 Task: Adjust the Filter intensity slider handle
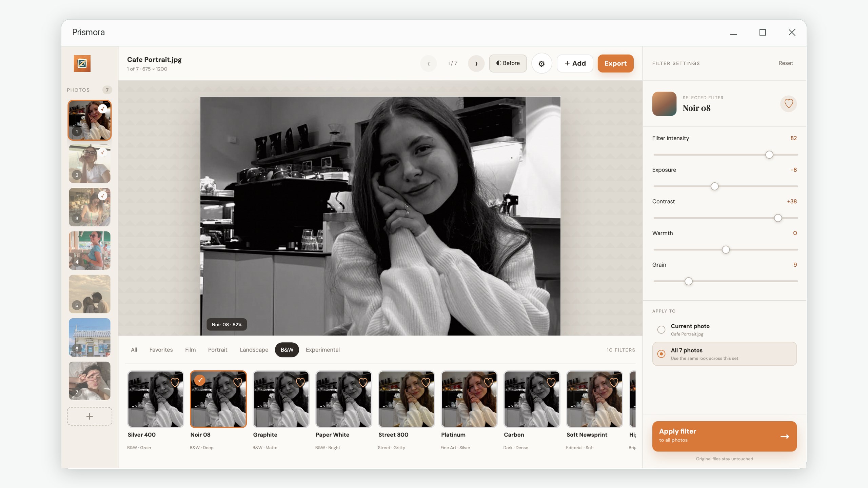coord(769,155)
